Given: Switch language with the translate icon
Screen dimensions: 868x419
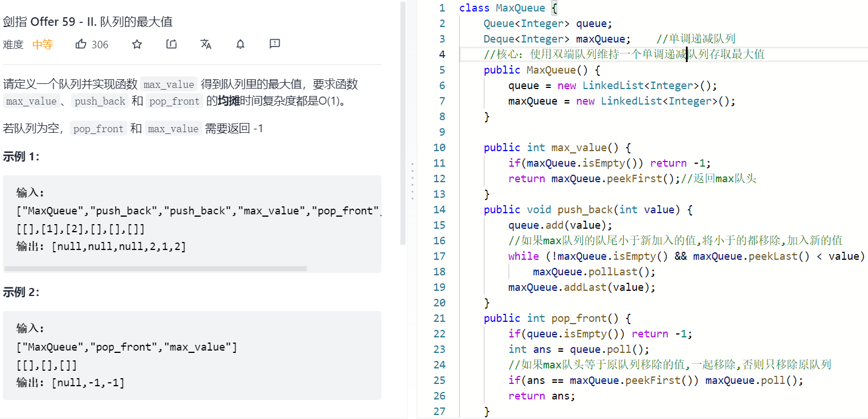Looking at the screenshot, I should tap(206, 44).
